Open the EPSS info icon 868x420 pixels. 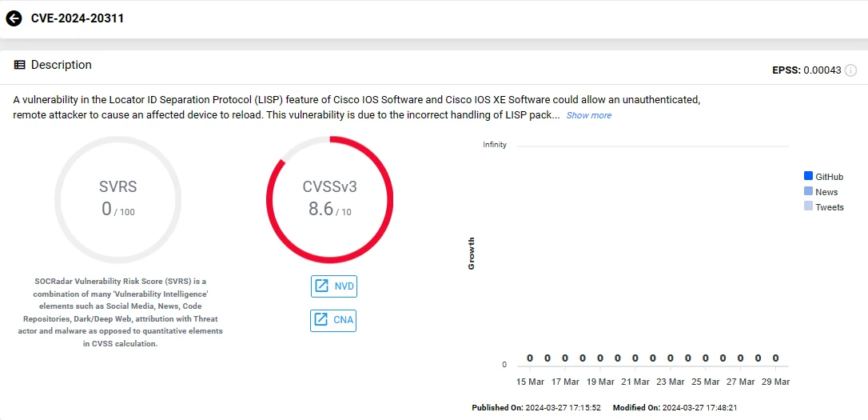(x=851, y=70)
